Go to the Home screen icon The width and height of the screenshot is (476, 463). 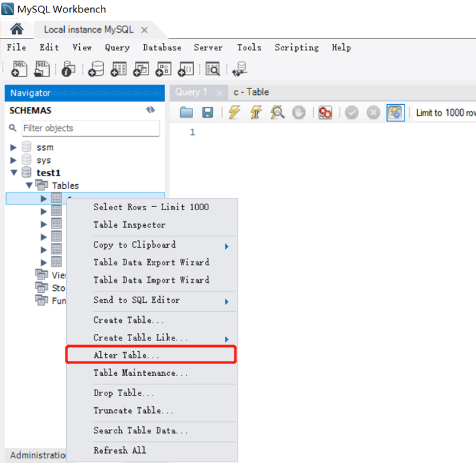click(x=17, y=29)
